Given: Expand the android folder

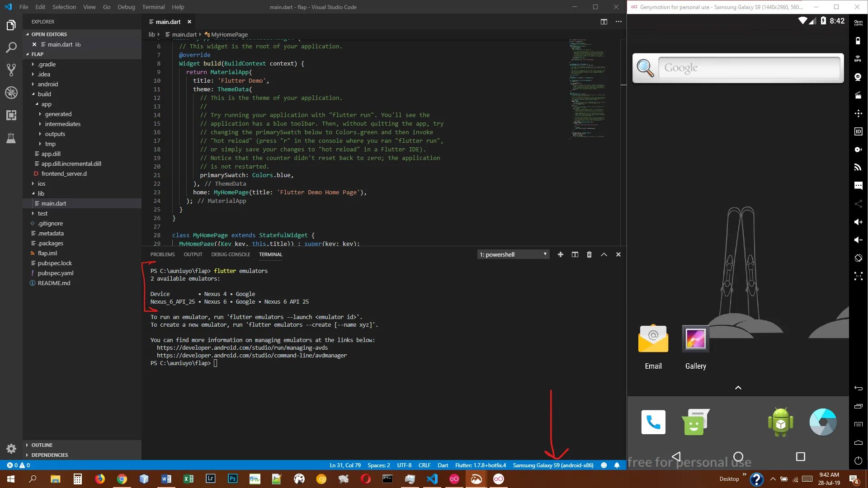Looking at the screenshot, I should 47,84.
